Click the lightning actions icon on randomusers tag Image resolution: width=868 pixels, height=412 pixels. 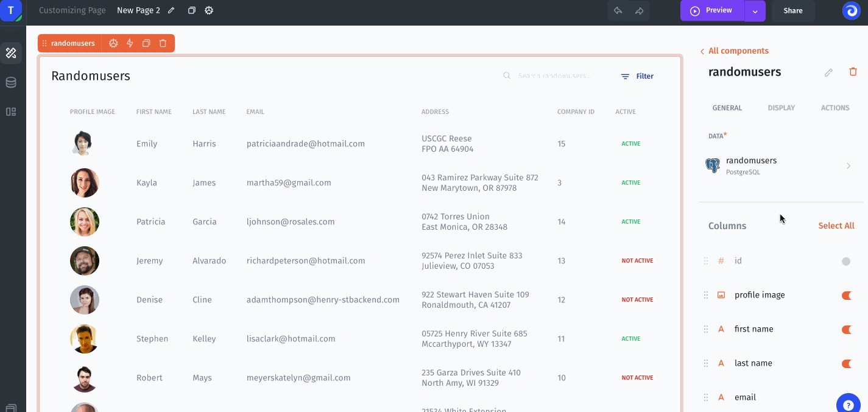(x=130, y=43)
